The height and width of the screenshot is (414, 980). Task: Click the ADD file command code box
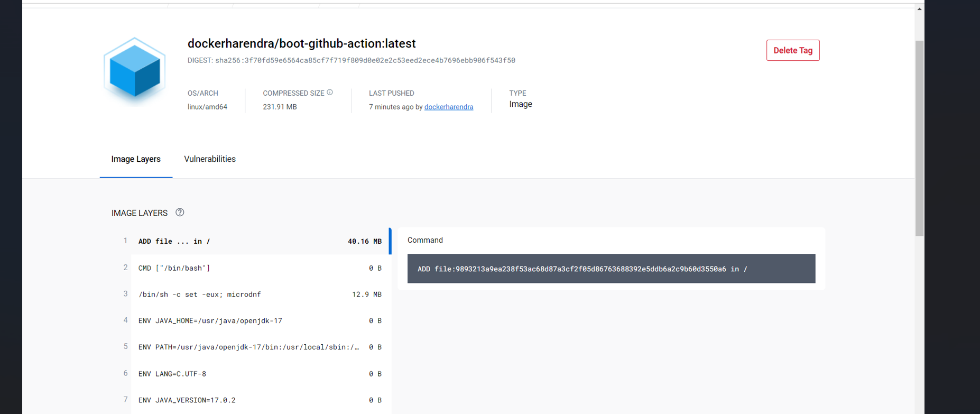tap(611, 269)
